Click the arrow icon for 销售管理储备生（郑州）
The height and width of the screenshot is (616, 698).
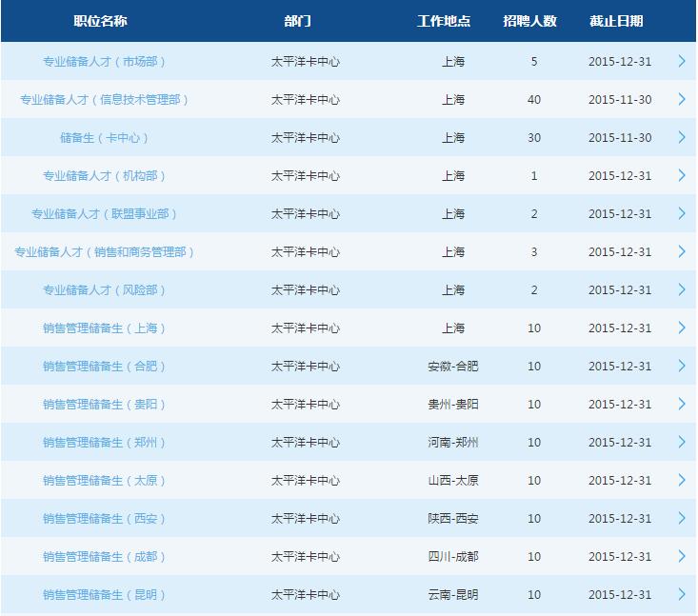[x=682, y=442]
